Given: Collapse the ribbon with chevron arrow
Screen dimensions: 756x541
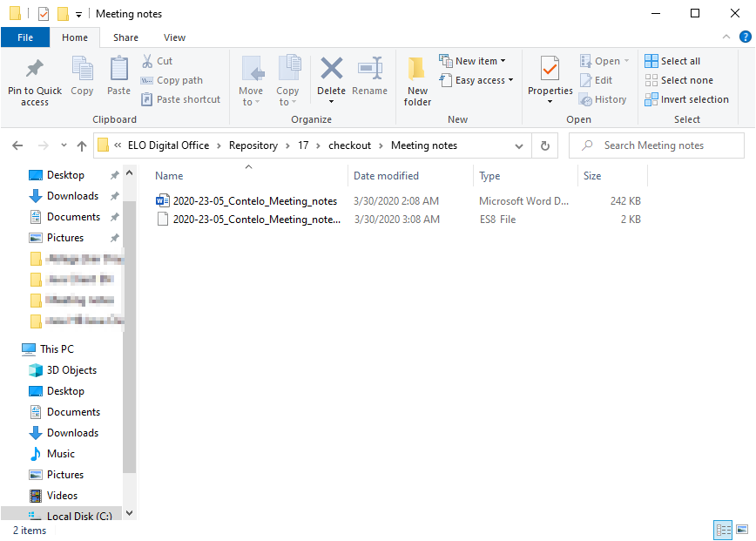Looking at the screenshot, I should coord(723,37).
